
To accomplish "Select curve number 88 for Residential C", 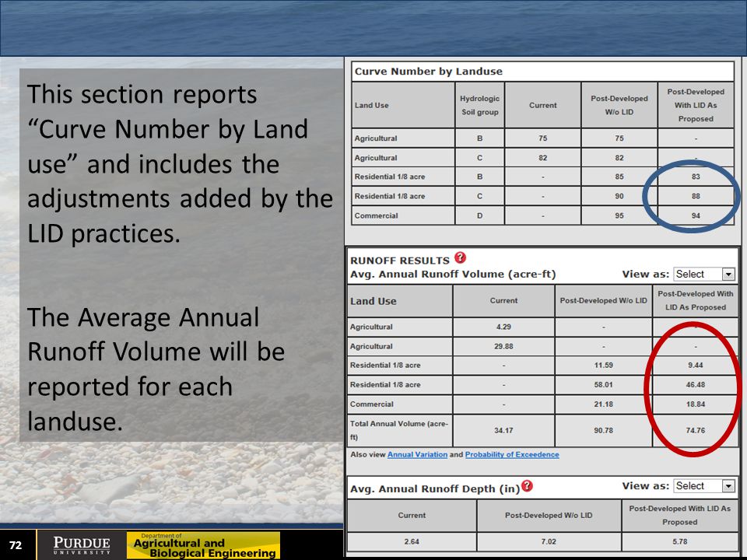I will coord(696,196).
